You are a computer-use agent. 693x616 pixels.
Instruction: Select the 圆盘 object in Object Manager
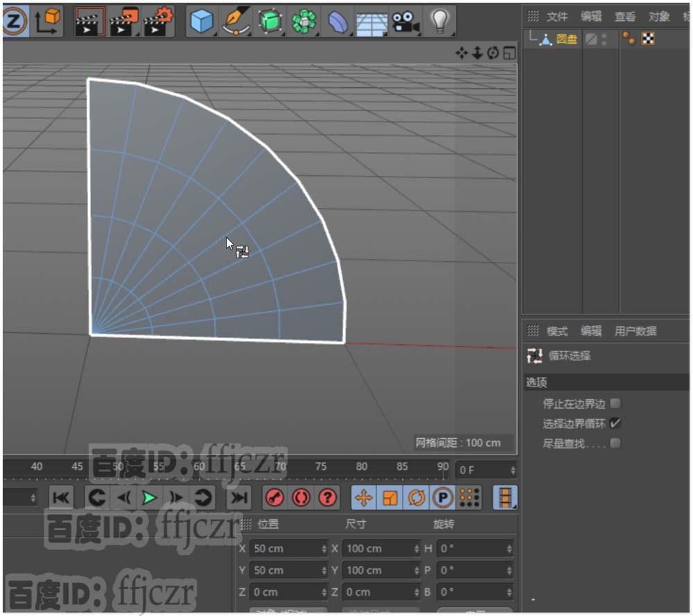coord(568,39)
